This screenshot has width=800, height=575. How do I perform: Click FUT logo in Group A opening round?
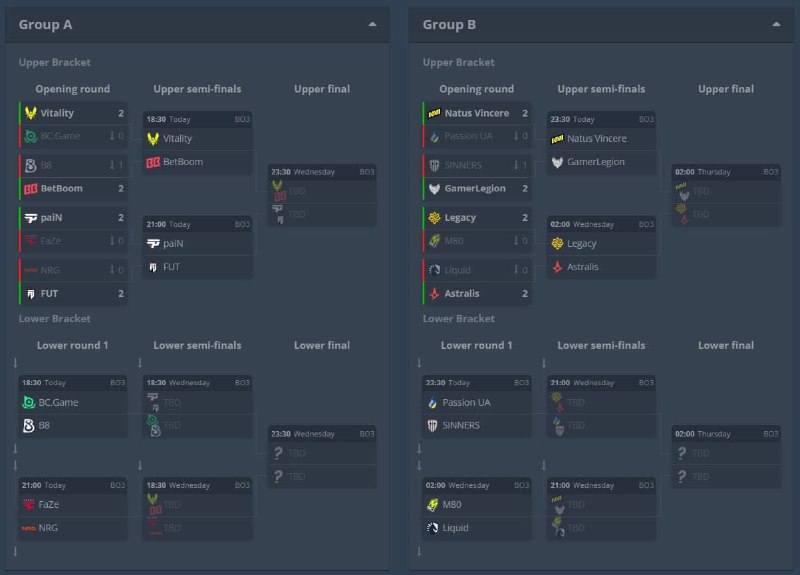[x=31, y=294]
